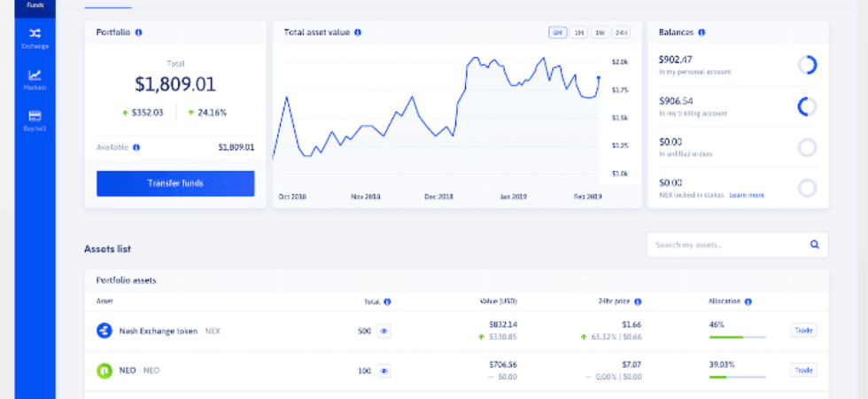Toggle visibility eye for NEO asset
868x399 pixels.
pos(384,371)
